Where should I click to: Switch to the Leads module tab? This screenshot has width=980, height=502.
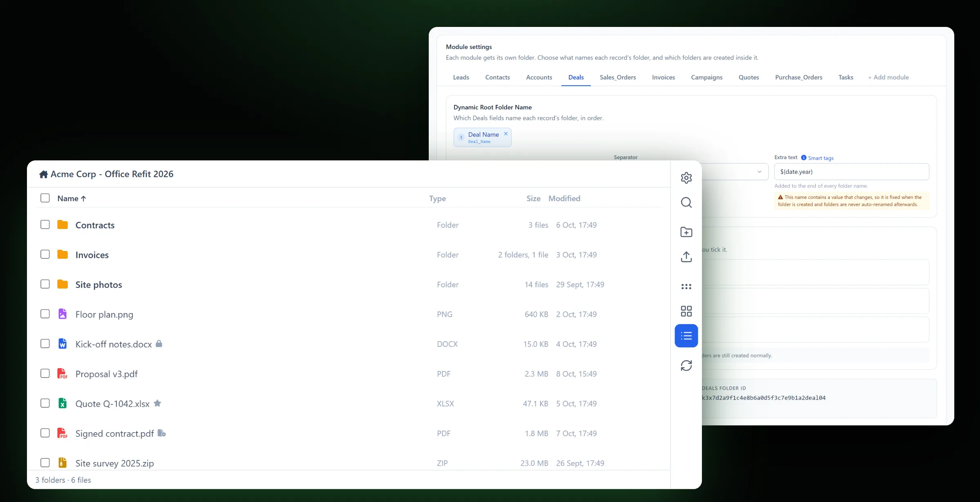click(x=461, y=77)
